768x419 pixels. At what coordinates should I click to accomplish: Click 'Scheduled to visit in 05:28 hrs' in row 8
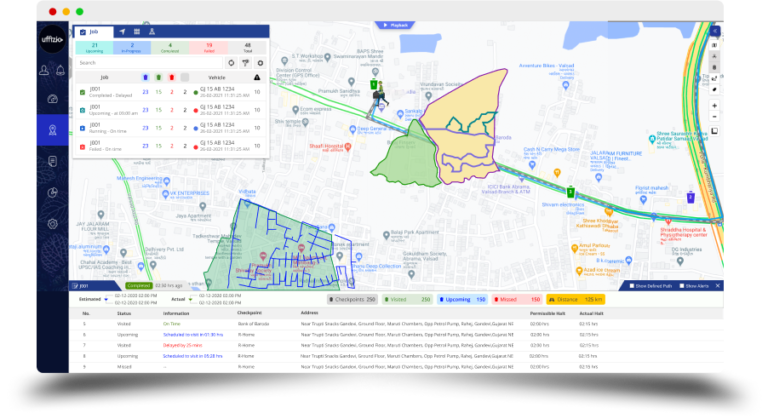(x=192, y=356)
